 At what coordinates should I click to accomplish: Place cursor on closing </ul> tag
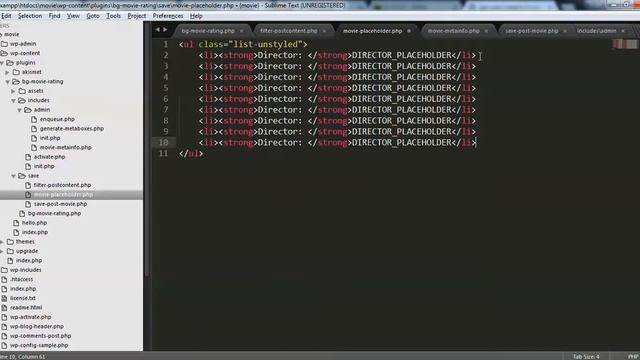[x=191, y=153]
